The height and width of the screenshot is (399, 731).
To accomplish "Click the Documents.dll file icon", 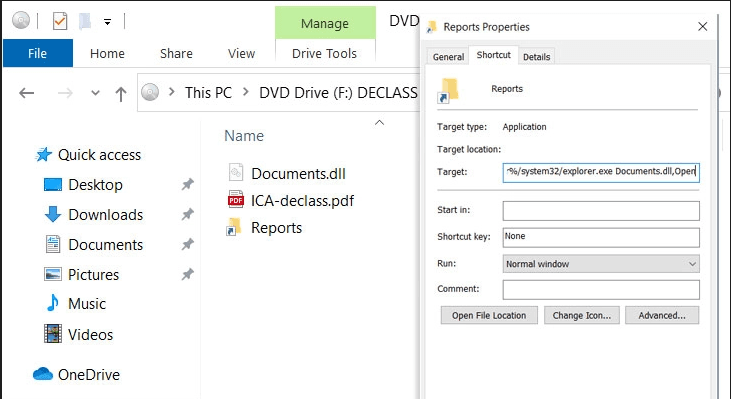I will [x=236, y=173].
